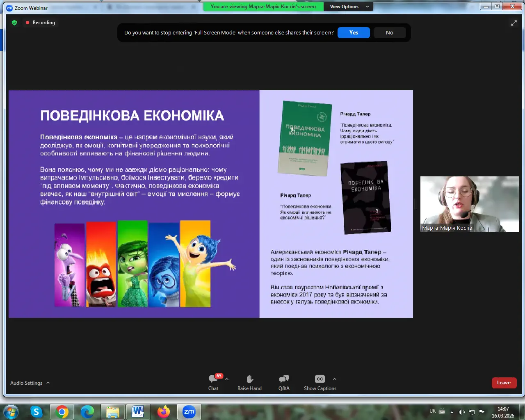Click Yes to stop full screen mode
This screenshot has height=420, width=525.
(354, 33)
